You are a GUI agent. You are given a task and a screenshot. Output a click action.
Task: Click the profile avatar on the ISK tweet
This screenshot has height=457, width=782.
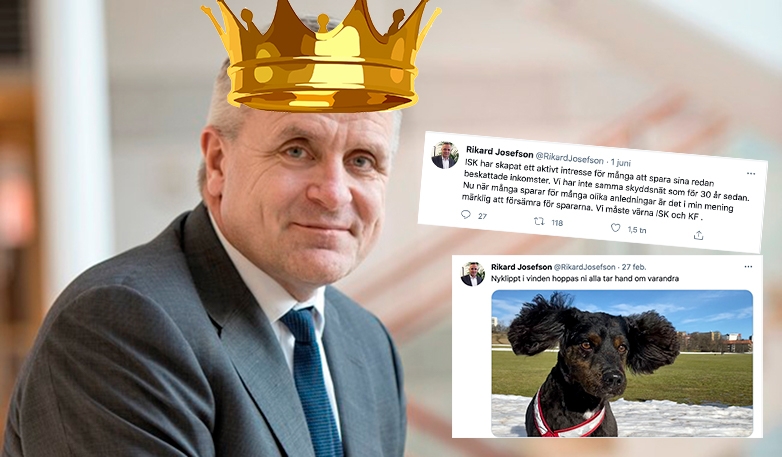pyautogui.click(x=444, y=155)
